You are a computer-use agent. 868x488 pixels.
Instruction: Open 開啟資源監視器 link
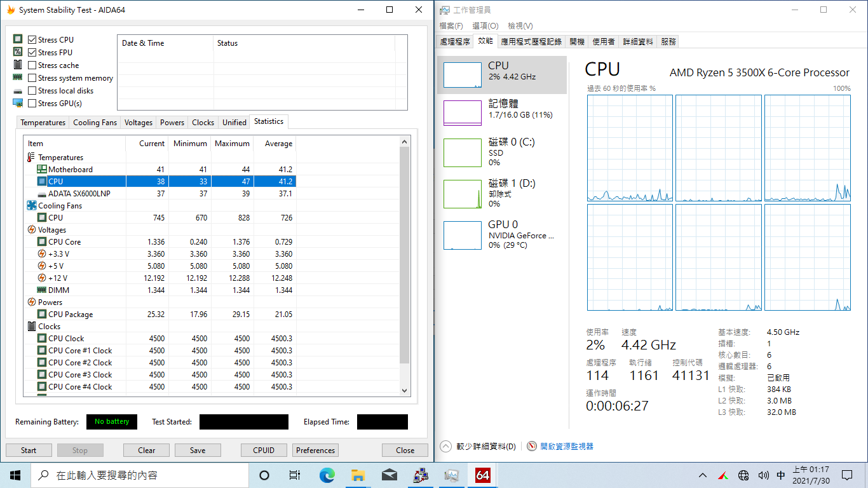567,447
